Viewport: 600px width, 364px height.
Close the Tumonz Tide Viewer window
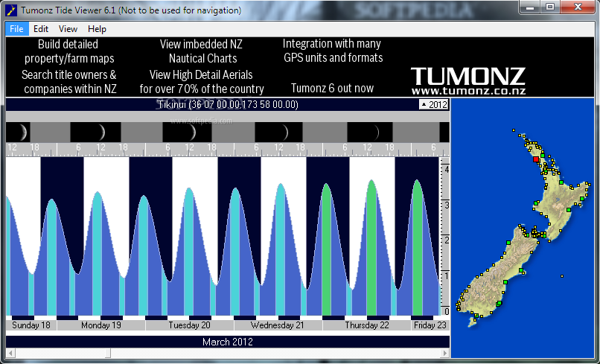coord(578,7)
